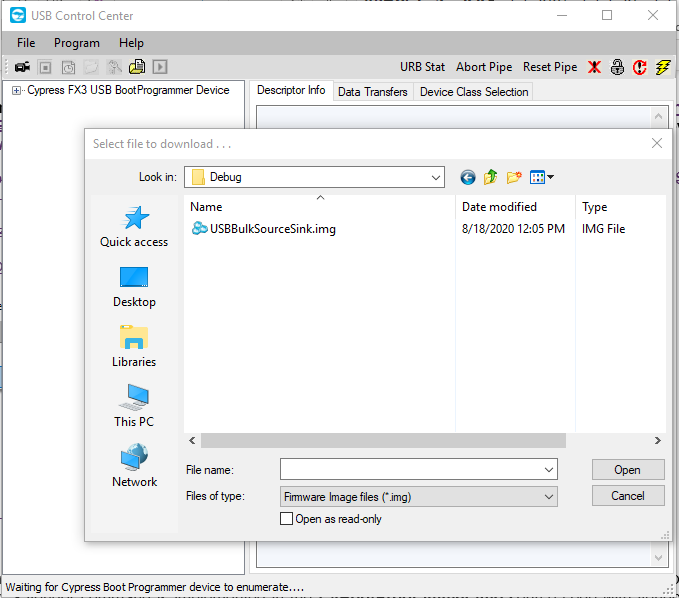Click the greyed tools toolbar icon
The image size is (679, 598).
click(x=114, y=68)
